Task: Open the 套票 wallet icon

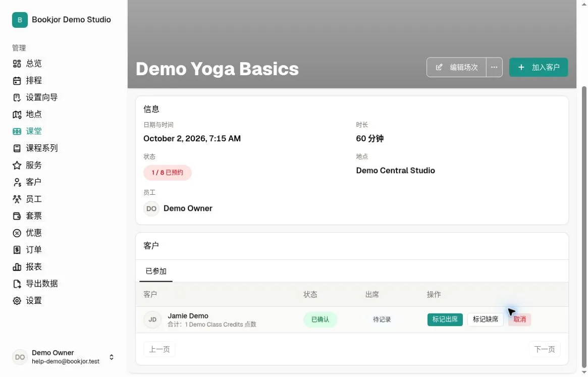Action: pos(17,216)
